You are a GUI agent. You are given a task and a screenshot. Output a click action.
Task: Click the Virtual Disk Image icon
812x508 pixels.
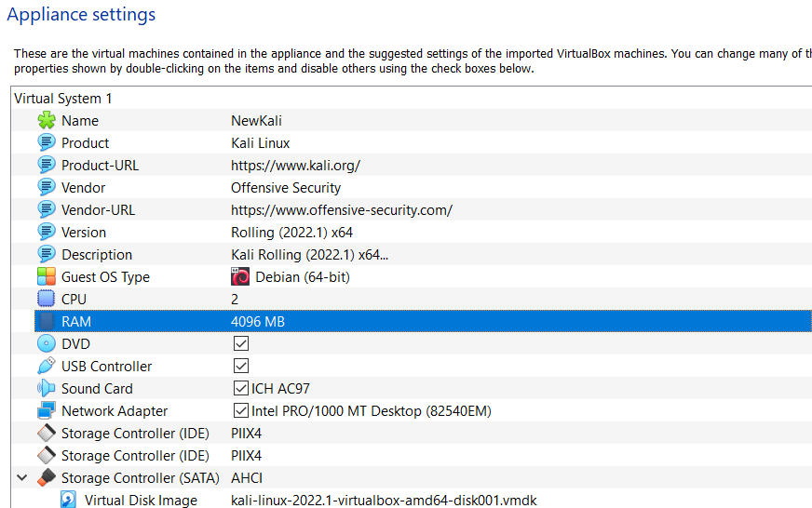coord(69,501)
